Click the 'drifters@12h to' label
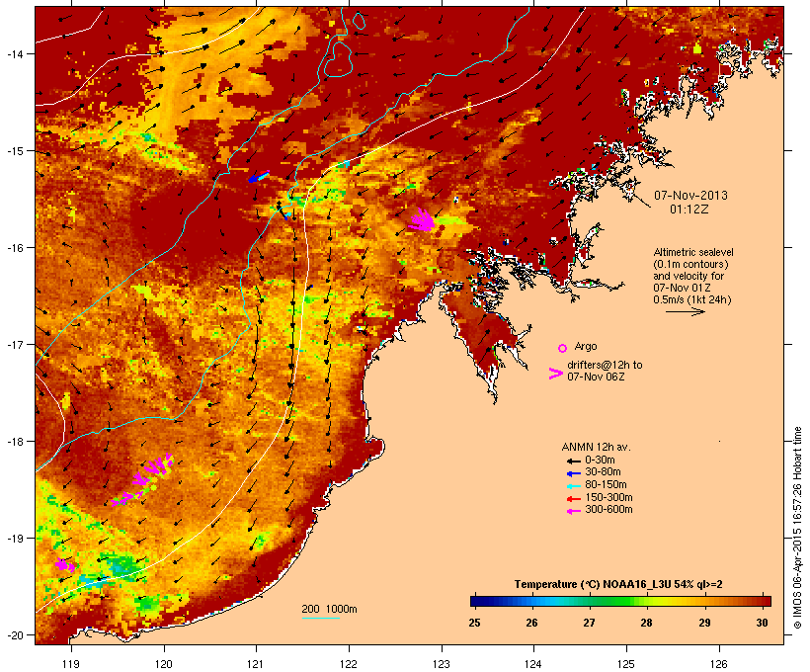 click(x=605, y=365)
